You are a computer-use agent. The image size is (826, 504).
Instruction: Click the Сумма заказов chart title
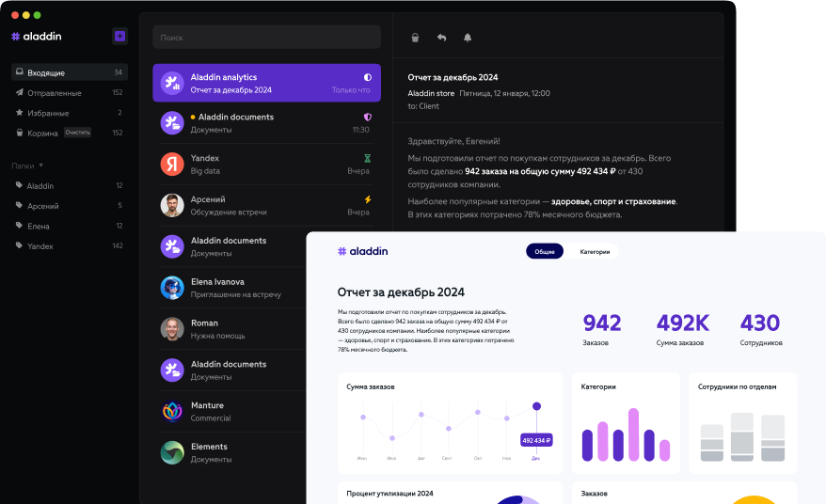371,386
